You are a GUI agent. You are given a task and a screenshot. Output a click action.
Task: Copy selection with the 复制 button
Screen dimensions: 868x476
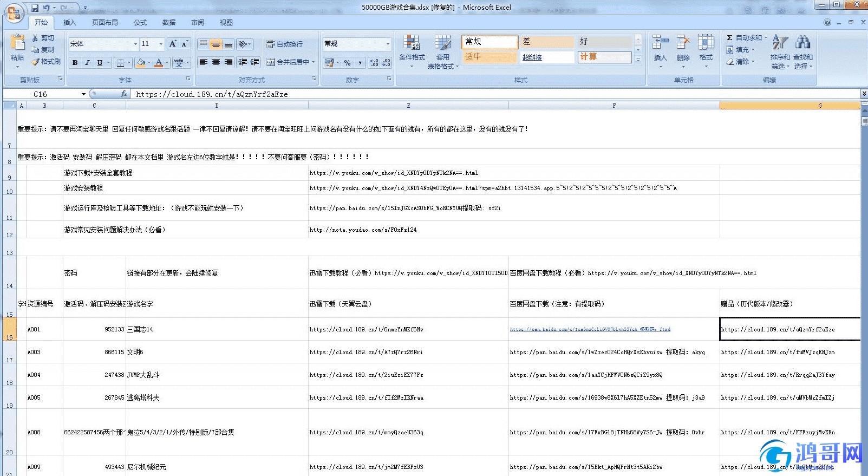pyautogui.click(x=43, y=49)
